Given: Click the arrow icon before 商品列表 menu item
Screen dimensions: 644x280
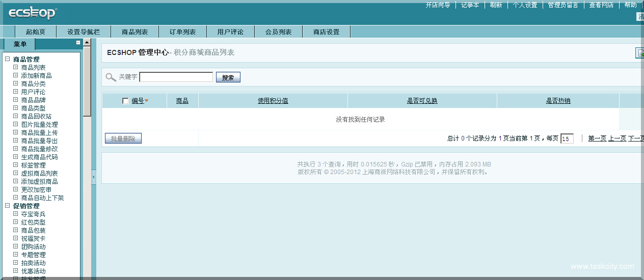Looking at the screenshot, I should coord(16,67).
